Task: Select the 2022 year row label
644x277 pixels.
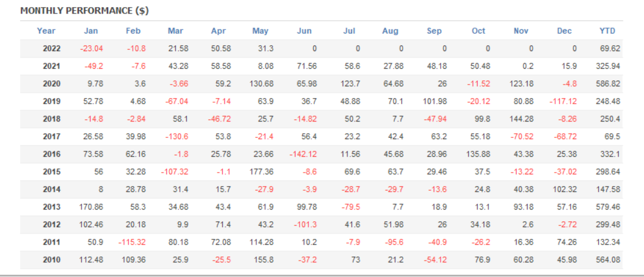Action: (x=52, y=49)
